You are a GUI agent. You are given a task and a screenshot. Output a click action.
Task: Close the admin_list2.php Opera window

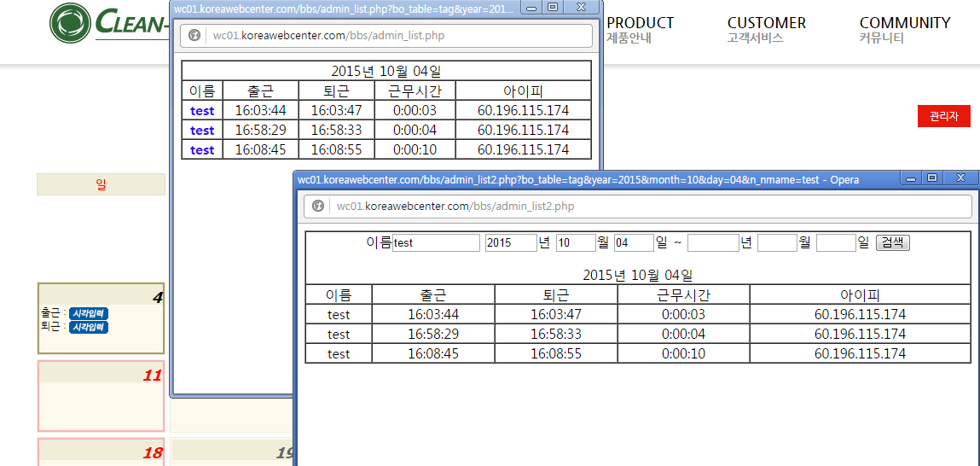coord(960,178)
